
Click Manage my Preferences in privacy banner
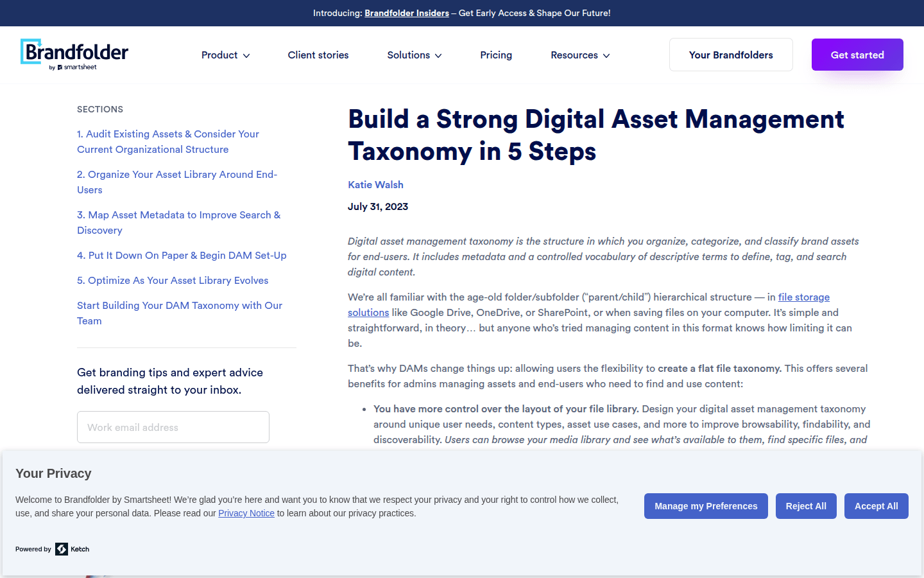coord(706,506)
